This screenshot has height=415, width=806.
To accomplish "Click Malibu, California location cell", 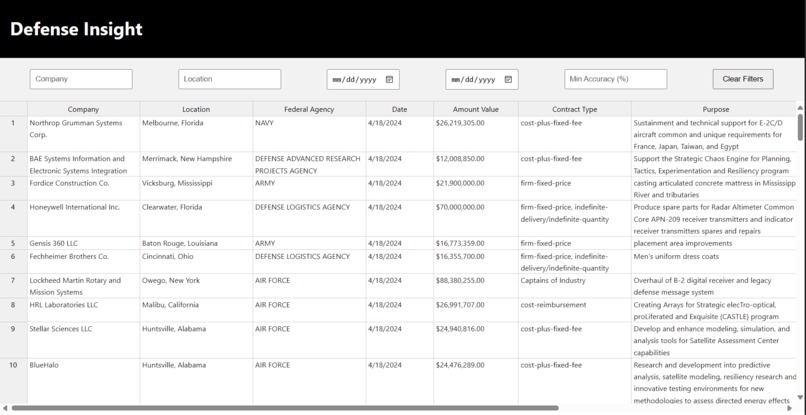I will pos(196,310).
